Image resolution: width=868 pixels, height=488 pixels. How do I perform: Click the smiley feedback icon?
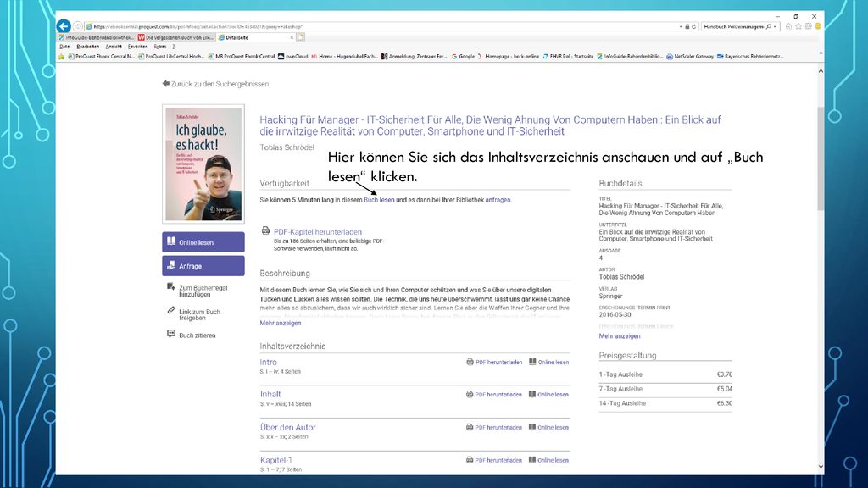[x=818, y=26]
